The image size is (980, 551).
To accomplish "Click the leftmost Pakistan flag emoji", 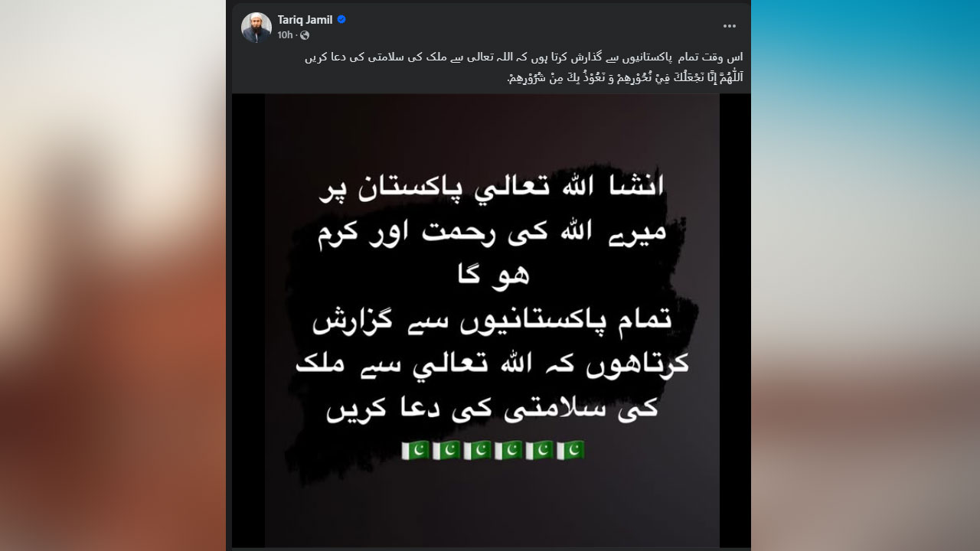I will [x=416, y=451].
